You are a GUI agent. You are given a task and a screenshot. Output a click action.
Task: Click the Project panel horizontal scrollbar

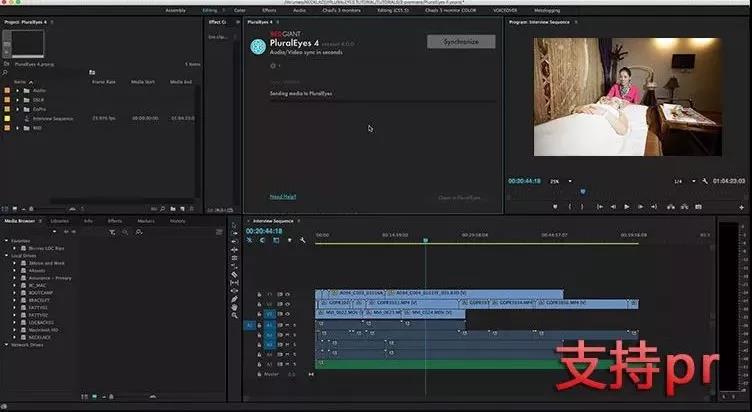coord(122,201)
